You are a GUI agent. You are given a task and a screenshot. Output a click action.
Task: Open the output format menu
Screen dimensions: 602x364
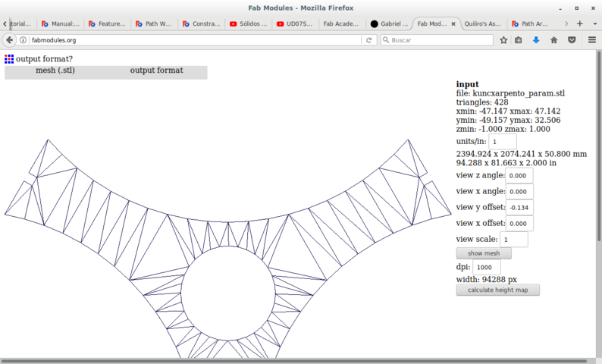point(157,71)
